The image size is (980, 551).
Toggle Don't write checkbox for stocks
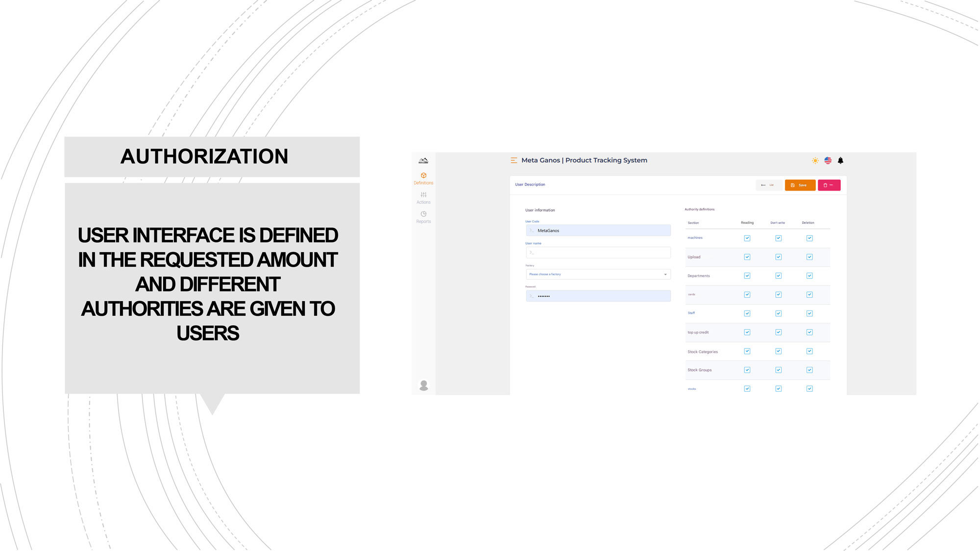(x=778, y=389)
